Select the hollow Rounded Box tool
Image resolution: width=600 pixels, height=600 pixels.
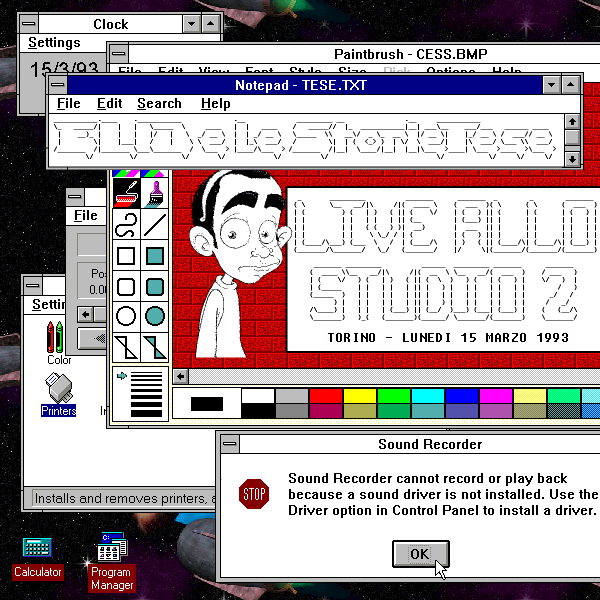click(126, 287)
